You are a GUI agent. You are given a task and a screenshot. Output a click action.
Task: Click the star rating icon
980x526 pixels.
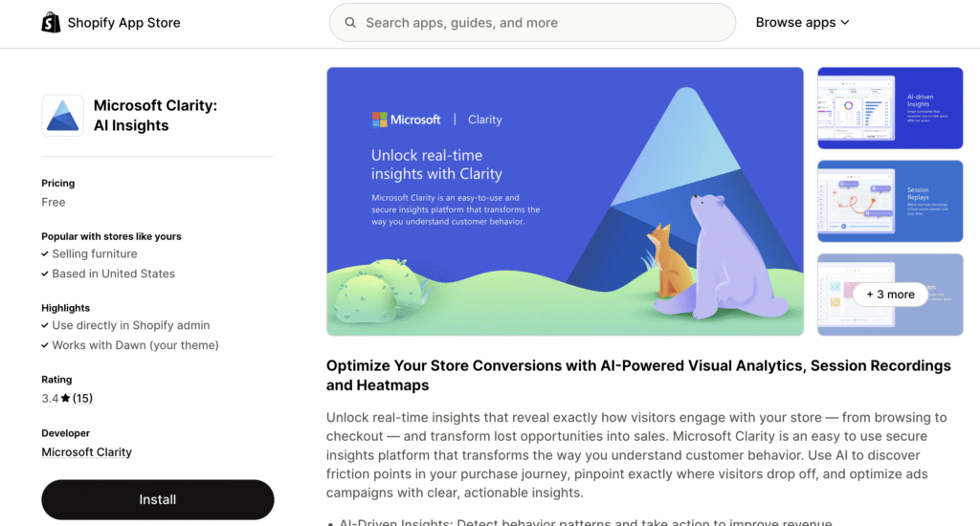click(66, 398)
